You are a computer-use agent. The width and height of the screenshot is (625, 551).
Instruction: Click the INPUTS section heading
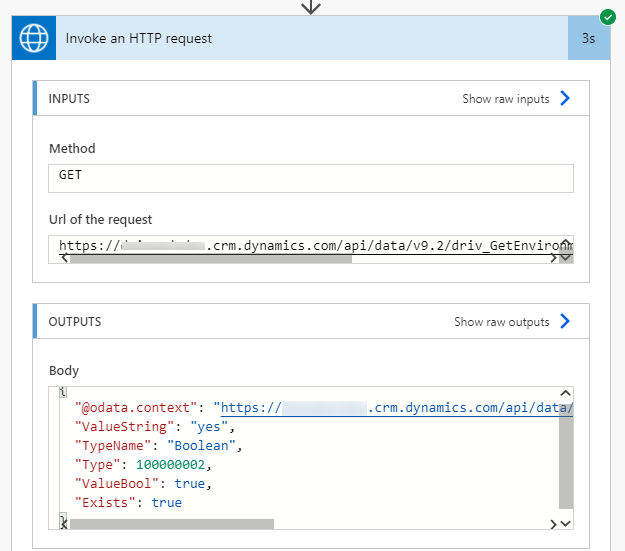coord(69,99)
